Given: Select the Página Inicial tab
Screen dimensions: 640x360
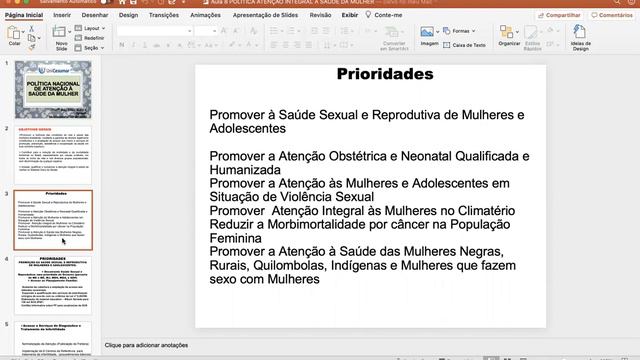Looking at the screenshot, I should coord(24,15).
